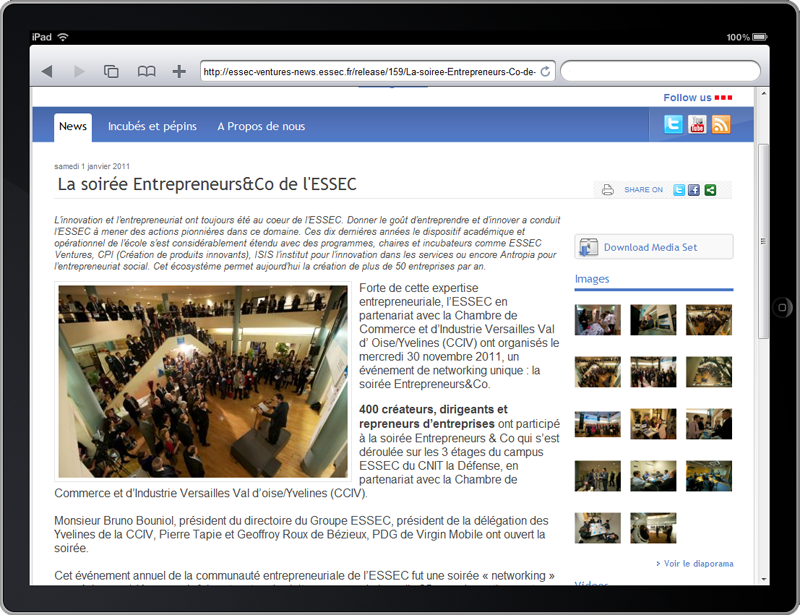The height and width of the screenshot is (615, 800).
Task: Click the green share icon
Action: pos(710,190)
